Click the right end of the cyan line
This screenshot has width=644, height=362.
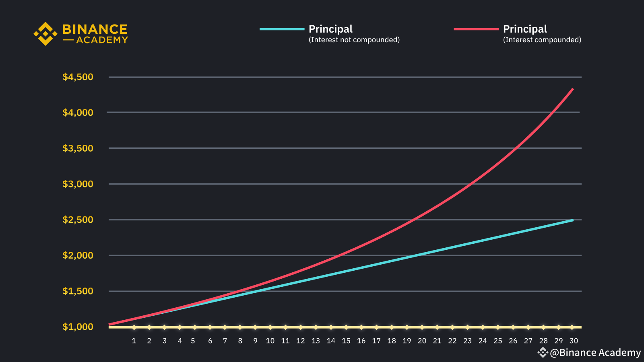click(x=572, y=220)
